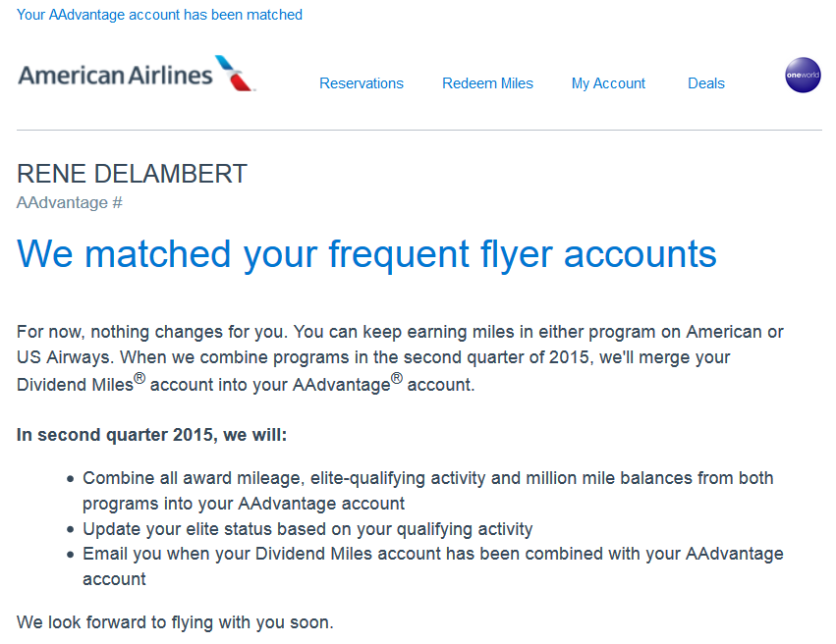Click the American Airlines eagle tail emblem

(235, 74)
